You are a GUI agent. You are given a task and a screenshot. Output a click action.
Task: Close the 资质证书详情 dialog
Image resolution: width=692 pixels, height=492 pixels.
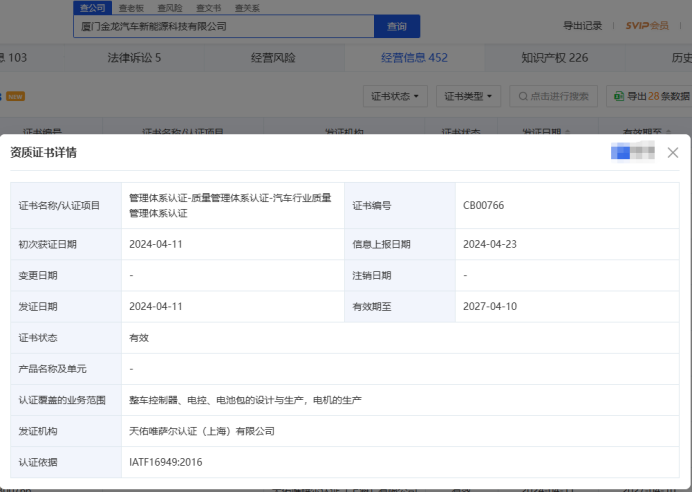[673, 153]
